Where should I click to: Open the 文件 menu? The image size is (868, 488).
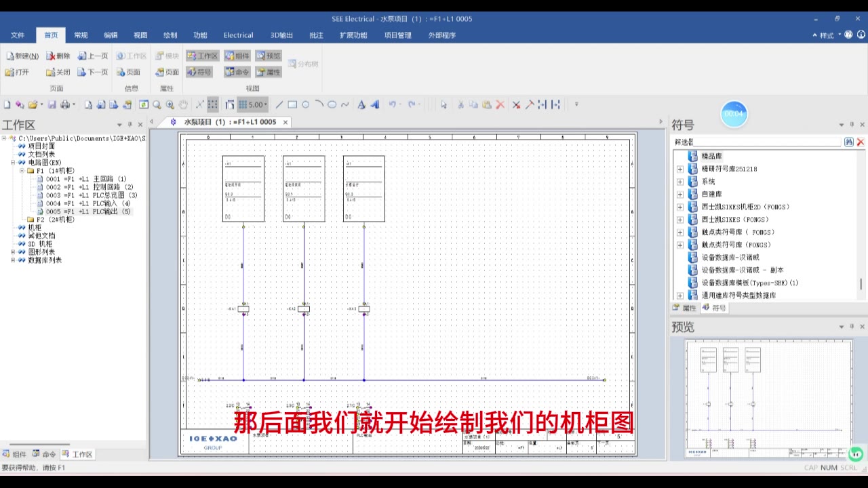(x=18, y=35)
